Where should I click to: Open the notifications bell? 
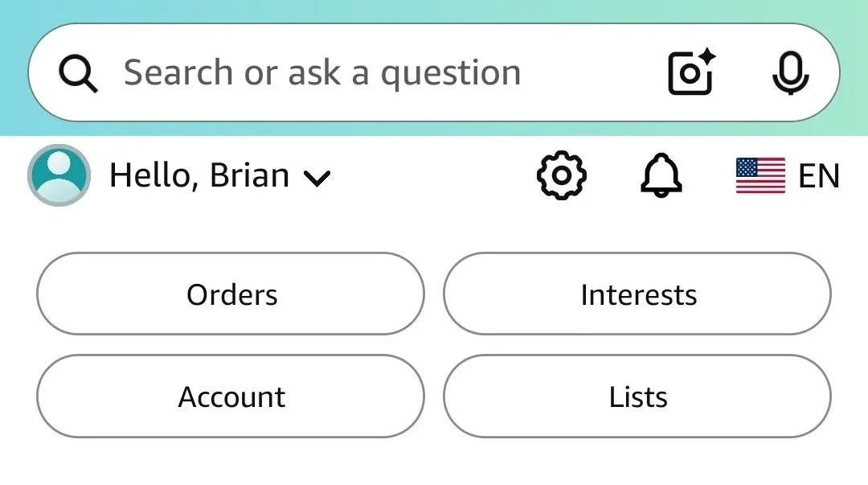pyautogui.click(x=661, y=175)
